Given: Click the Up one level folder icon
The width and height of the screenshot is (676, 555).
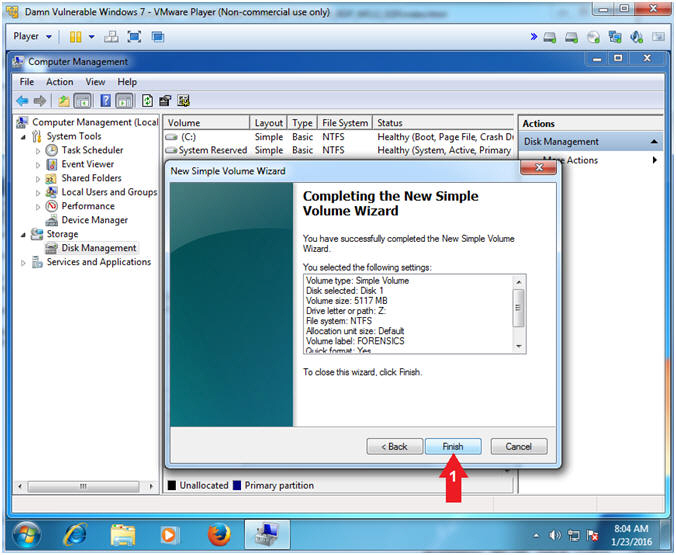Looking at the screenshot, I should (64, 101).
